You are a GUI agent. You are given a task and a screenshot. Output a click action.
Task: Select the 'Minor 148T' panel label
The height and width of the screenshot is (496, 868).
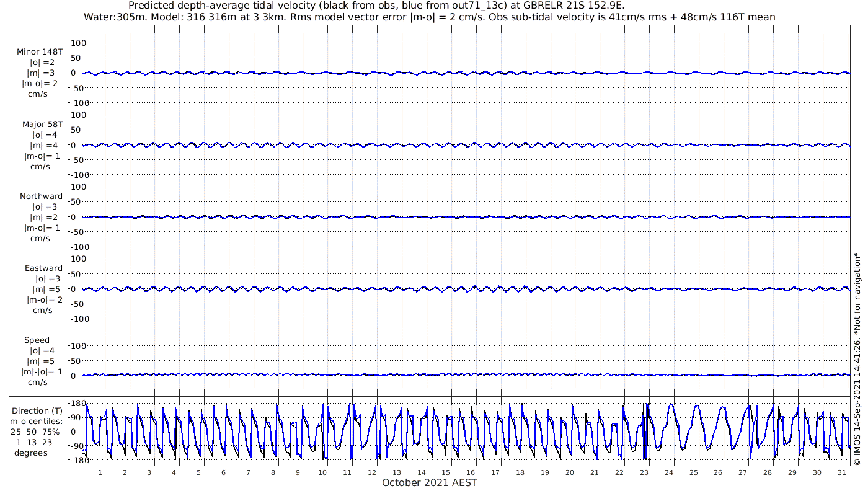pos(40,52)
